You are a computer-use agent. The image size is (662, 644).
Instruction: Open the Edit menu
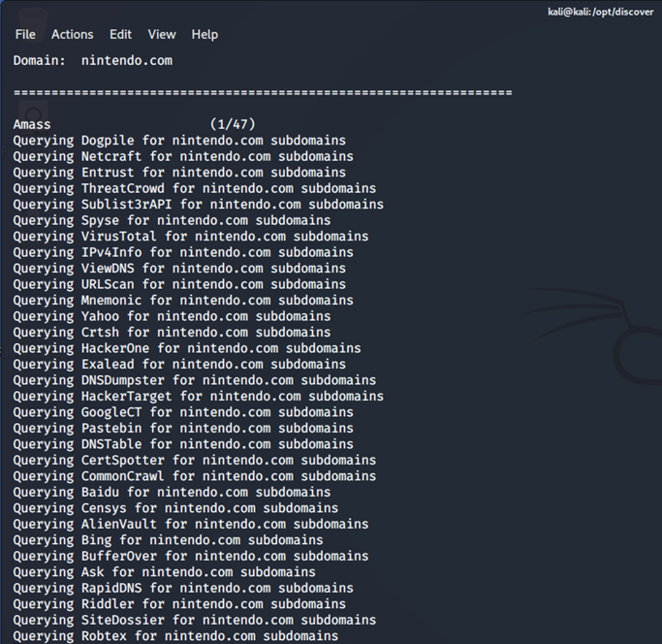(120, 35)
